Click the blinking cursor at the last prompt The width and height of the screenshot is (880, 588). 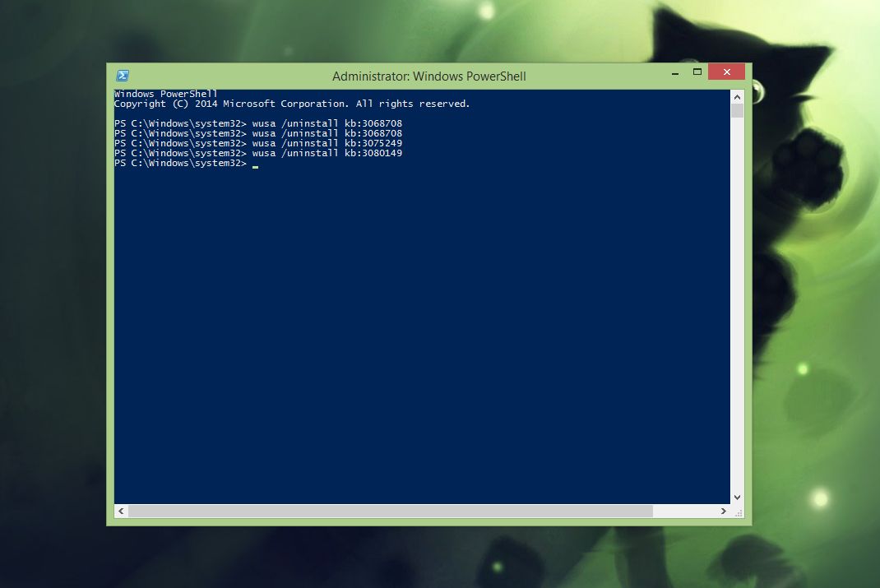click(x=255, y=167)
